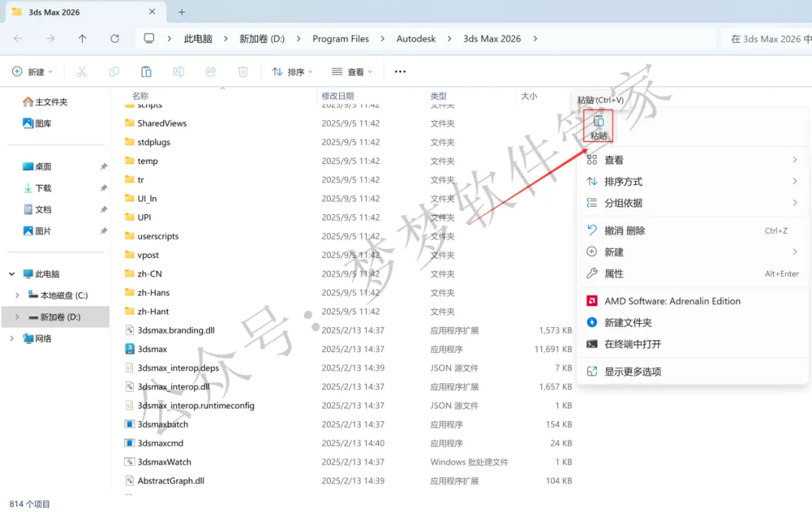Open the 查看 view dropdown in toolbar

pyautogui.click(x=352, y=71)
